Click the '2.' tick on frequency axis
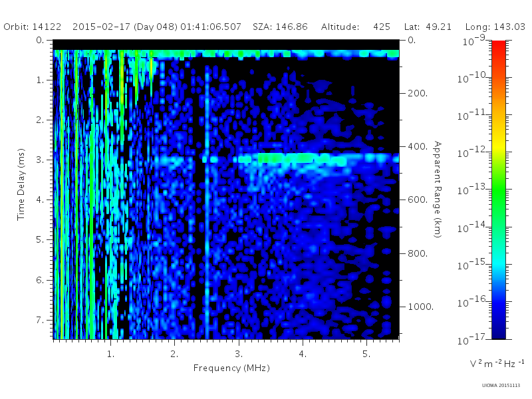Screen dimensions: 532x399 pos(174,354)
